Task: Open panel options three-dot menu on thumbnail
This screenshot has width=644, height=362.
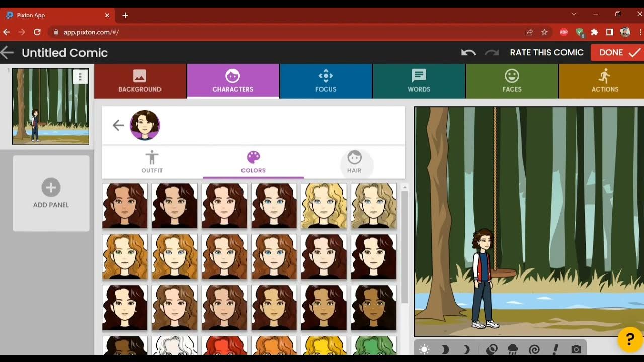Action: coord(80,77)
